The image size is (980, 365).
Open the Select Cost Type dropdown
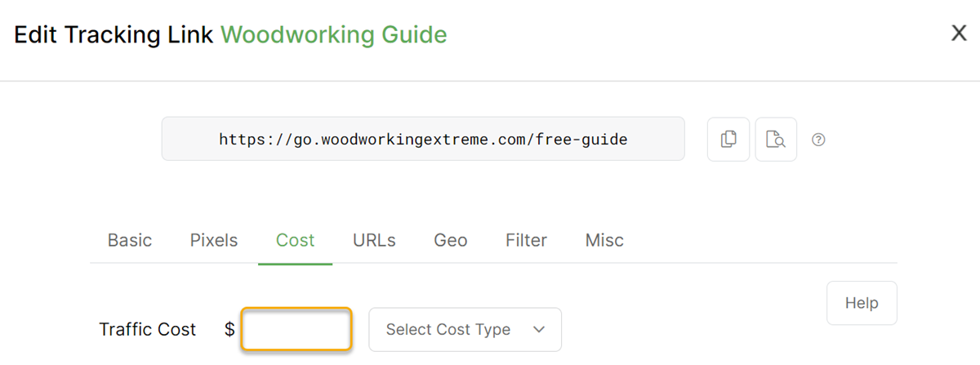click(465, 329)
